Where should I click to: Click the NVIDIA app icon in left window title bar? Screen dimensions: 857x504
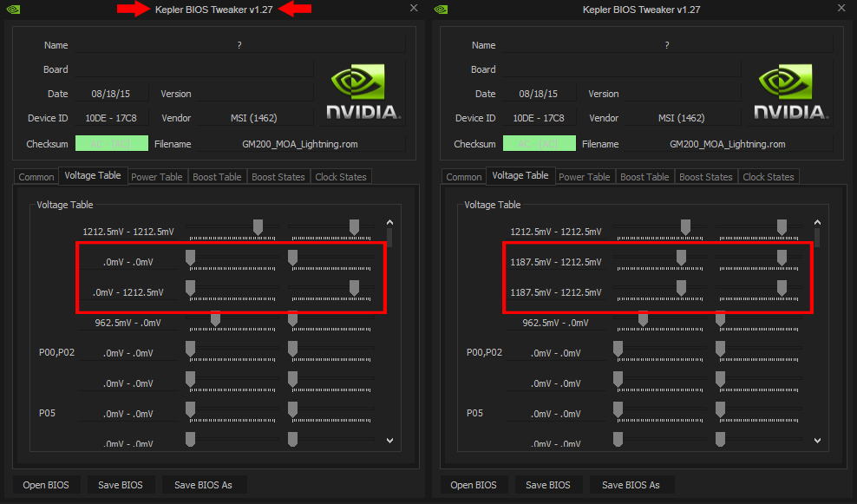click(x=14, y=10)
